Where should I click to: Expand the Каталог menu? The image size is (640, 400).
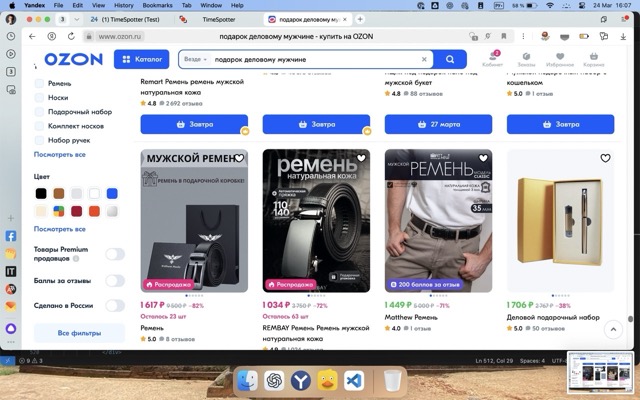(141, 59)
